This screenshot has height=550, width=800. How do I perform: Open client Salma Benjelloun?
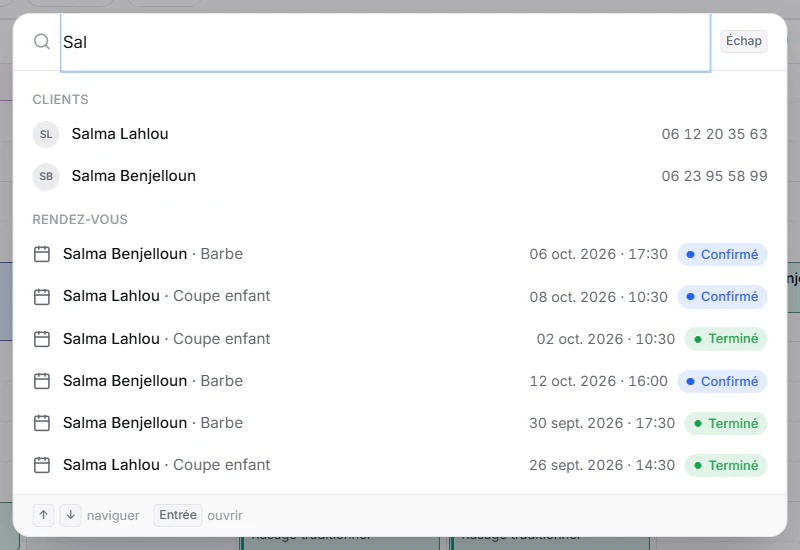pyautogui.click(x=400, y=176)
